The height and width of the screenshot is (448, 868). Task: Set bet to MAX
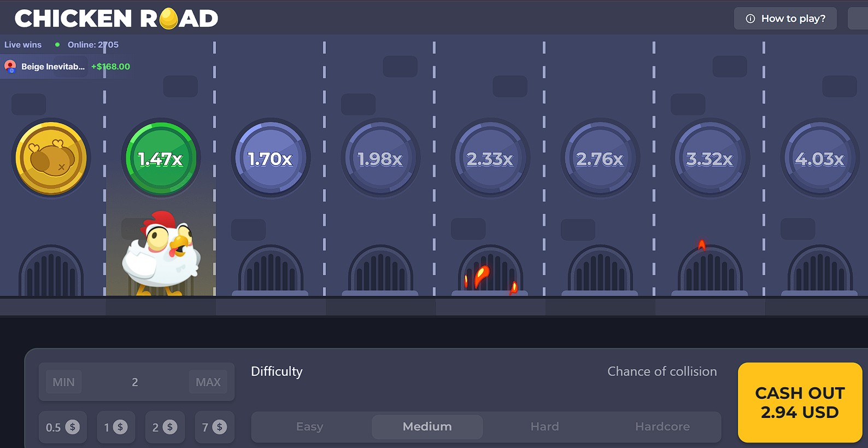click(x=208, y=382)
